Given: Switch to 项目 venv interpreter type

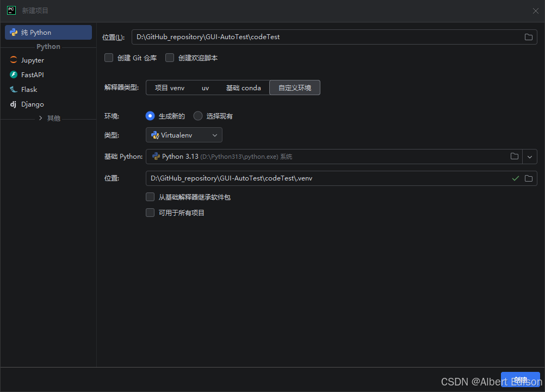Looking at the screenshot, I should pyautogui.click(x=170, y=88).
